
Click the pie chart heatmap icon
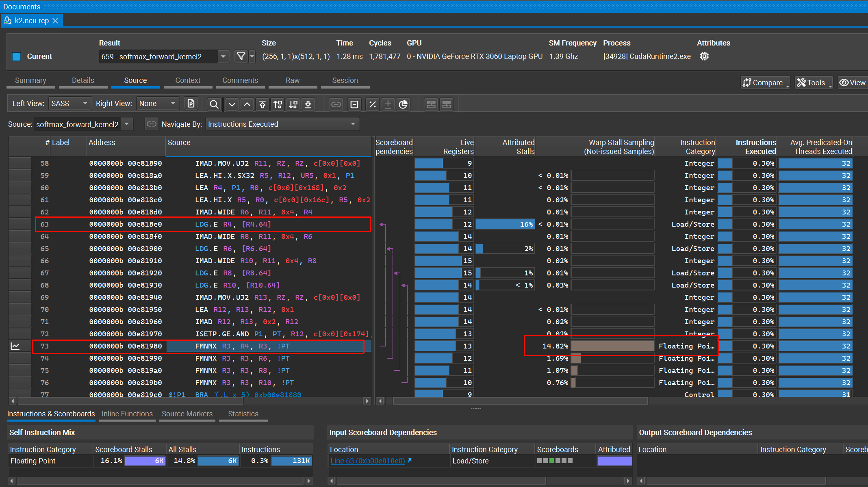403,104
